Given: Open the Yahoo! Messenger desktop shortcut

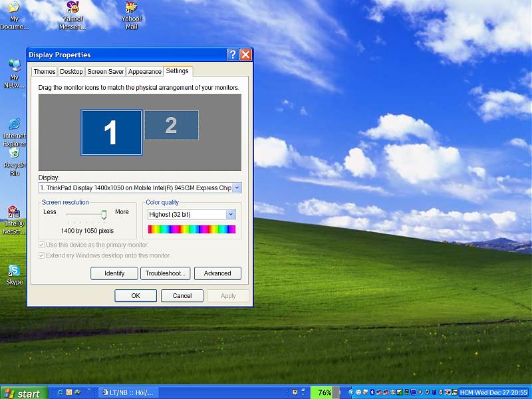Looking at the screenshot, I should point(72,9).
